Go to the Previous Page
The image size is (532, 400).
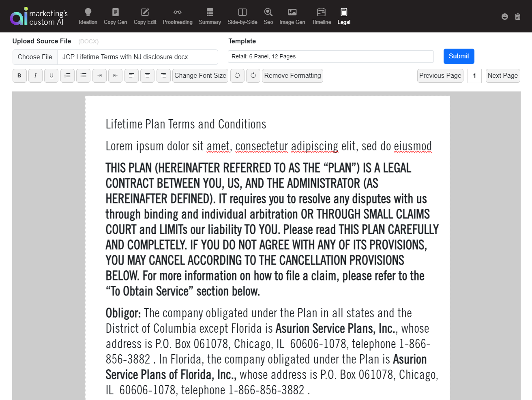(440, 76)
